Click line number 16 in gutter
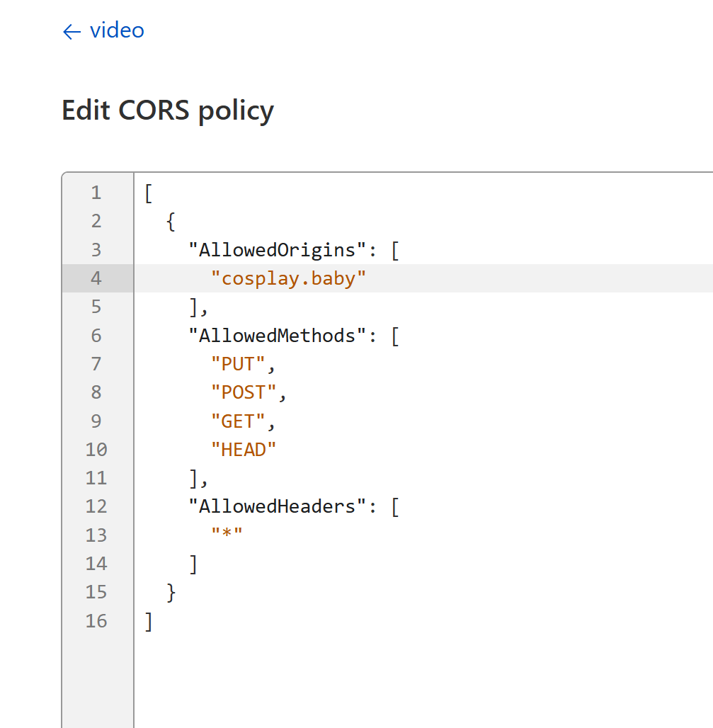Image resolution: width=713 pixels, height=728 pixels. point(96,621)
